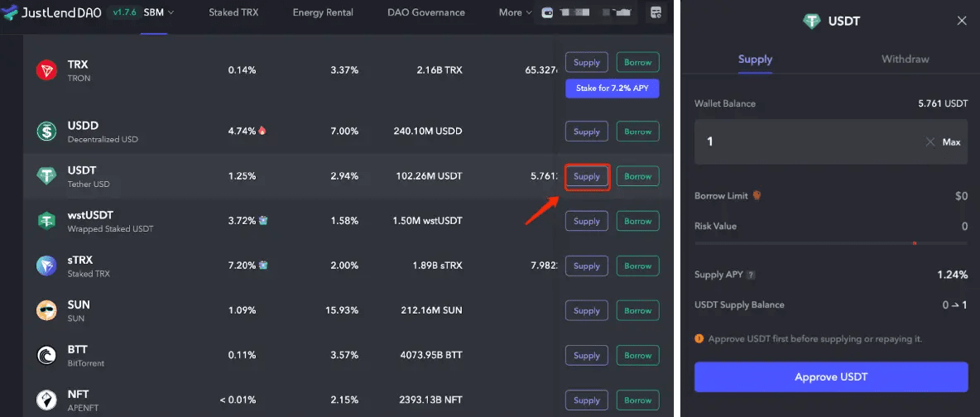Screen dimensions: 980x417
Task: Click the BitTorrent BTT icon
Action: pos(47,355)
